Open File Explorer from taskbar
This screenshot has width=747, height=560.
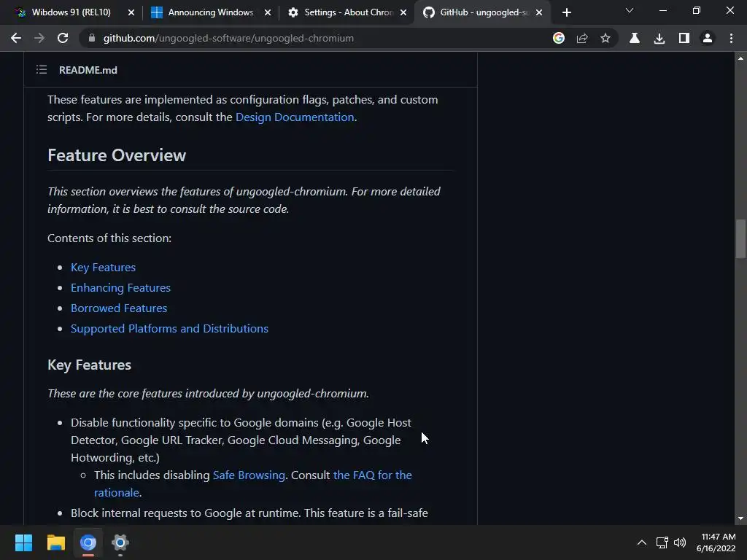(55, 542)
